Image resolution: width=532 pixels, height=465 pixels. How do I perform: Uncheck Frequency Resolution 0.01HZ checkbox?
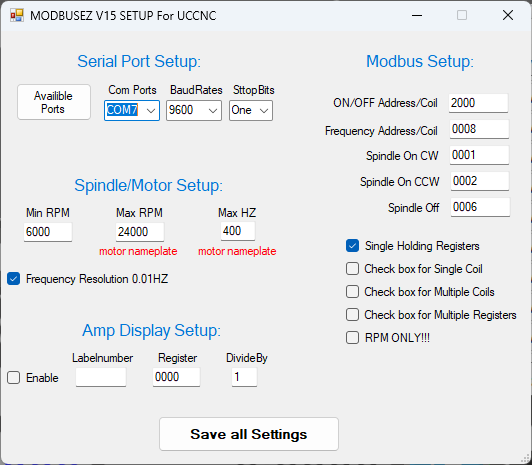[13, 279]
